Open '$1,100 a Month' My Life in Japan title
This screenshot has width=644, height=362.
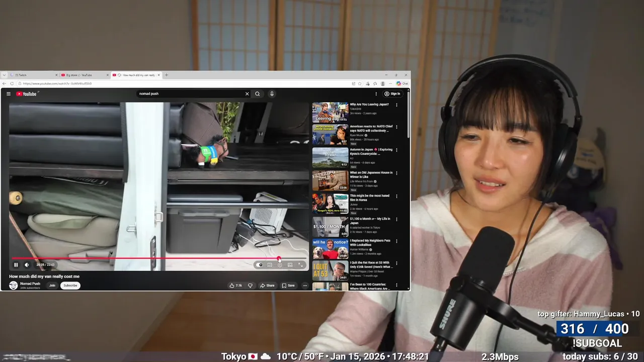371,221
